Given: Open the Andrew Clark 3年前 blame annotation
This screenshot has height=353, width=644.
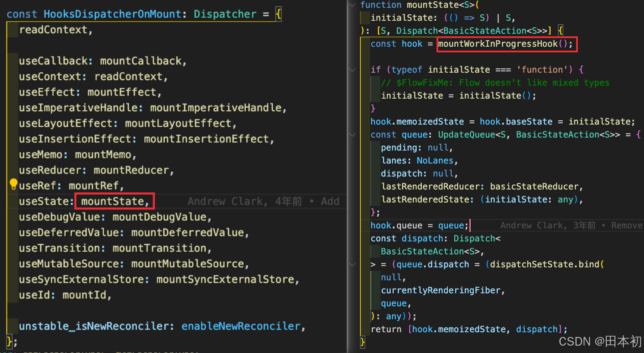Looking at the screenshot, I should 571,225.
